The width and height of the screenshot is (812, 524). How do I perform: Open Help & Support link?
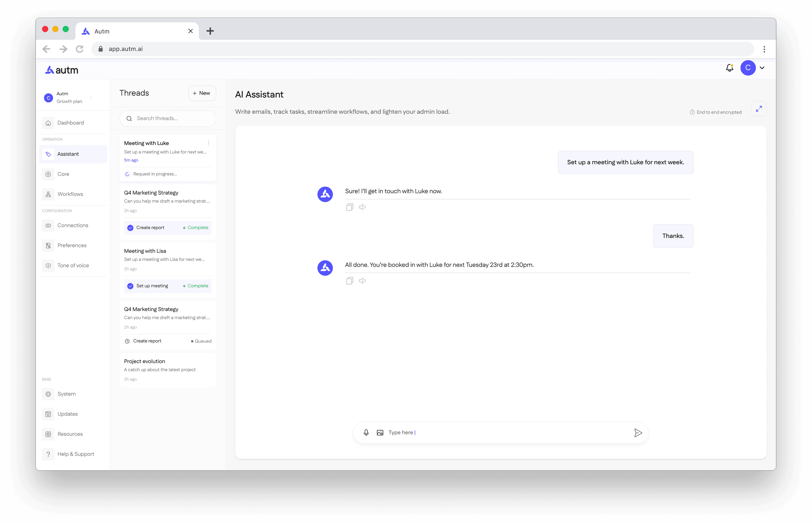tap(75, 454)
